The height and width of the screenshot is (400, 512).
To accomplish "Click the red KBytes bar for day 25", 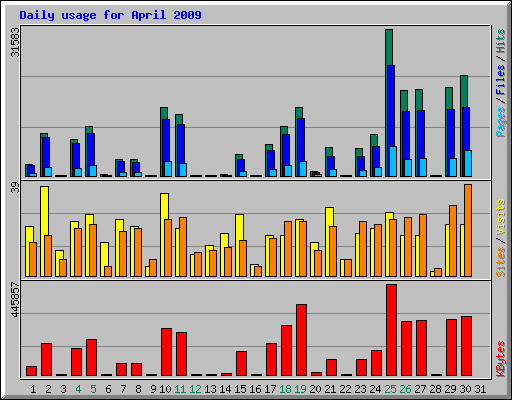I will pos(391,330).
